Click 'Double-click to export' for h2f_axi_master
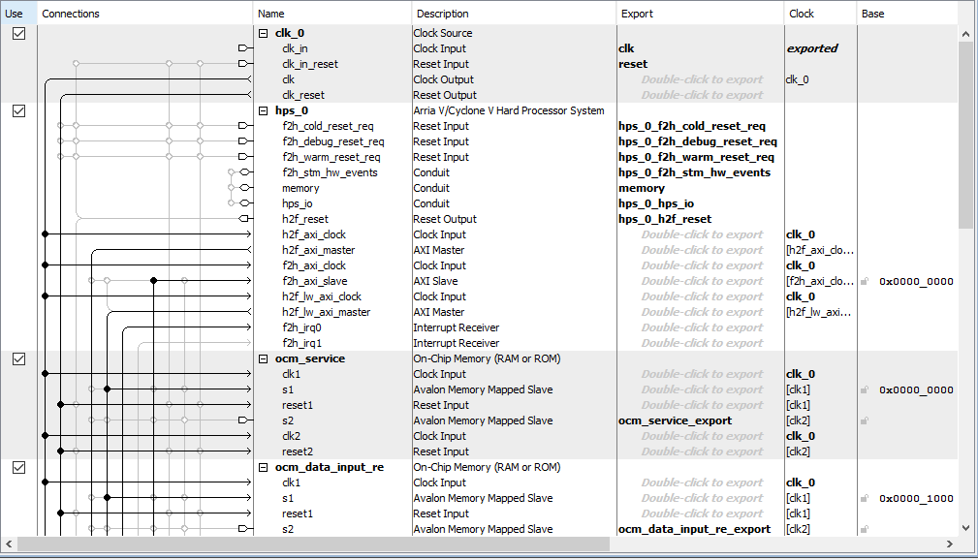Viewport: 978px width, 560px height. (x=702, y=250)
